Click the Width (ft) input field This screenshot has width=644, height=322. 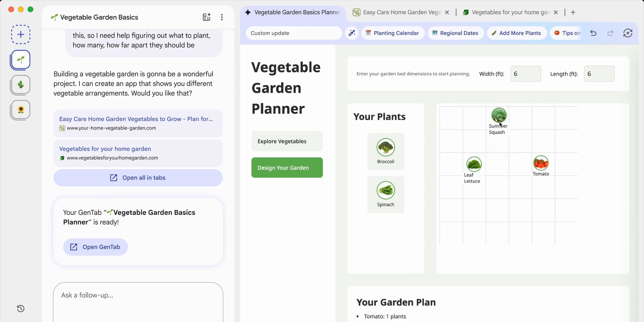[526, 74]
